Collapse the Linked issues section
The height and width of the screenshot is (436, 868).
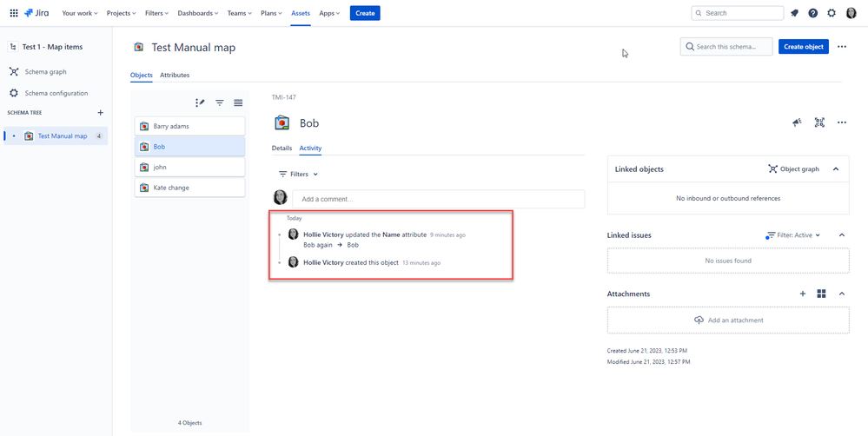pyautogui.click(x=842, y=235)
